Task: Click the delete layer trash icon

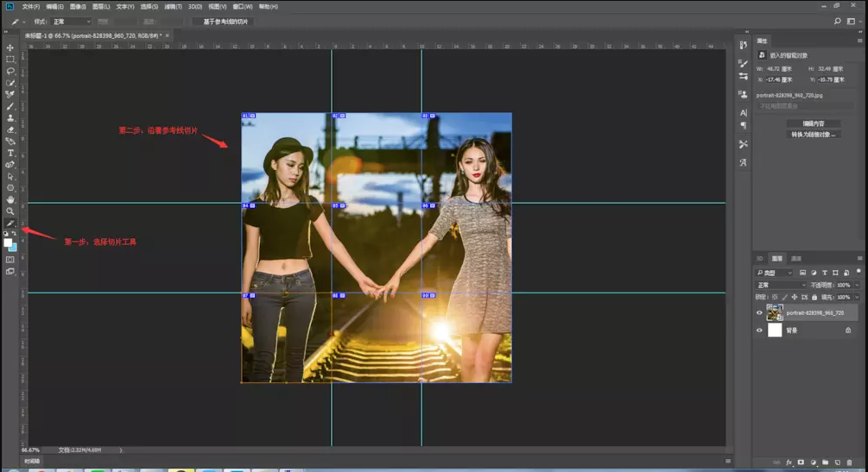Action: click(x=850, y=463)
